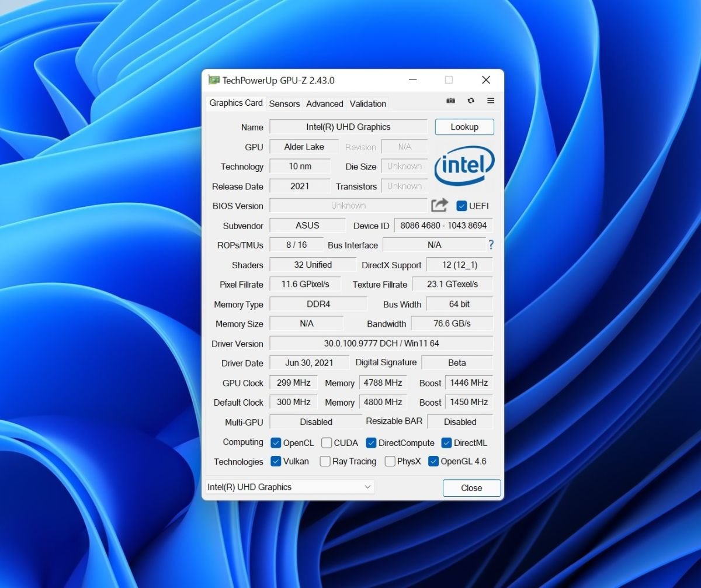Toggle the OpenCL checkbox

276,442
